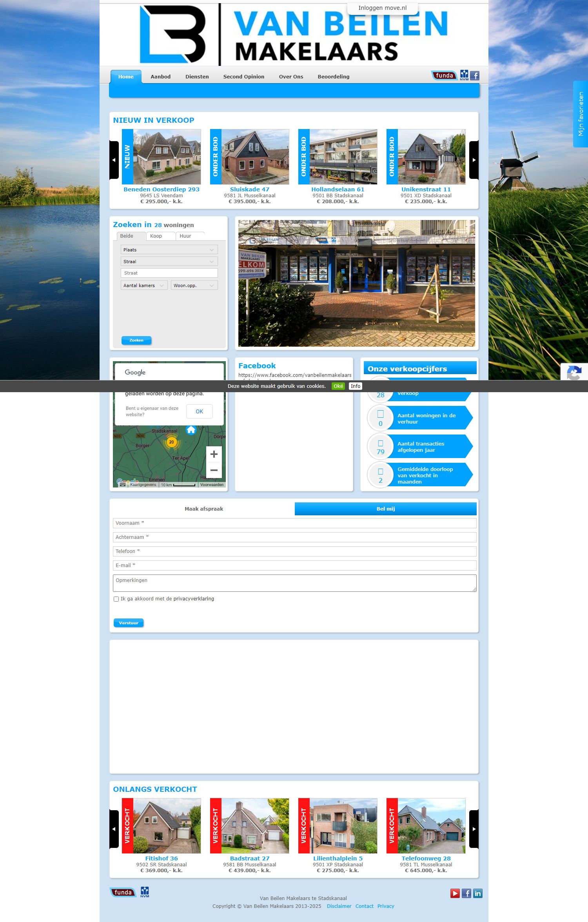Viewport: 588px width, 922px height.
Task: Select the Beide search tab
Action: coord(131,236)
